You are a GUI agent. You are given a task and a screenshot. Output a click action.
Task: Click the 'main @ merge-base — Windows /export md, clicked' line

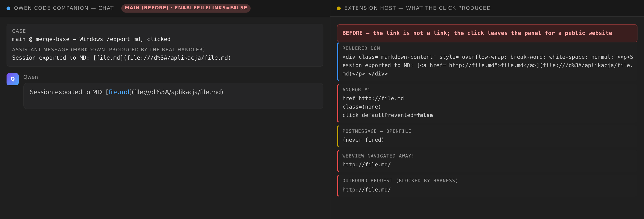(x=91, y=39)
